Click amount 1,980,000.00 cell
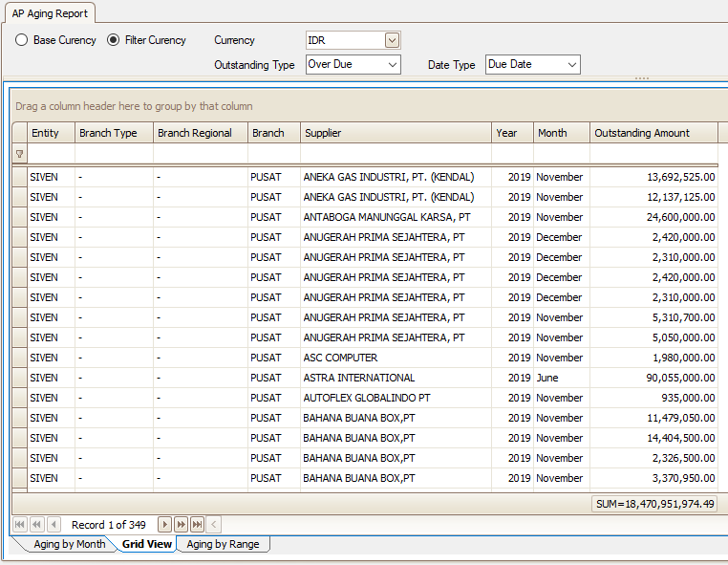The height and width of the screenshot is (565, 728). [x=653, y=358]
